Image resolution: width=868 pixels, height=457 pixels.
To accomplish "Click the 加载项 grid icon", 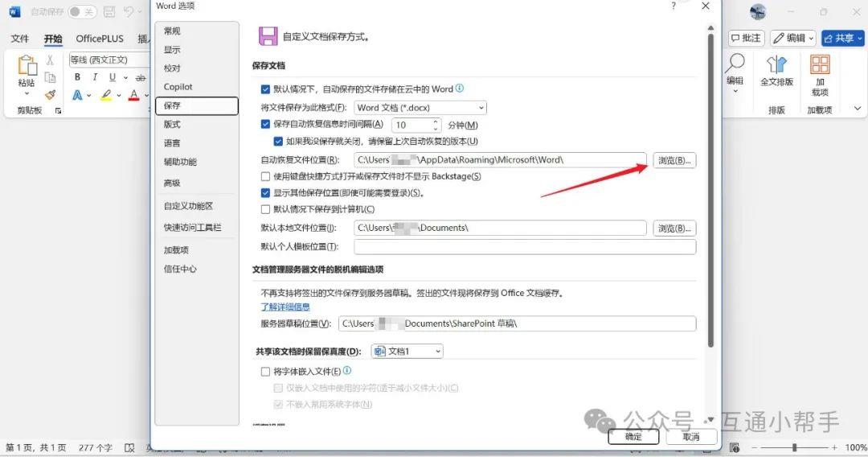I will pyautogui.click(x=820, y=64).
